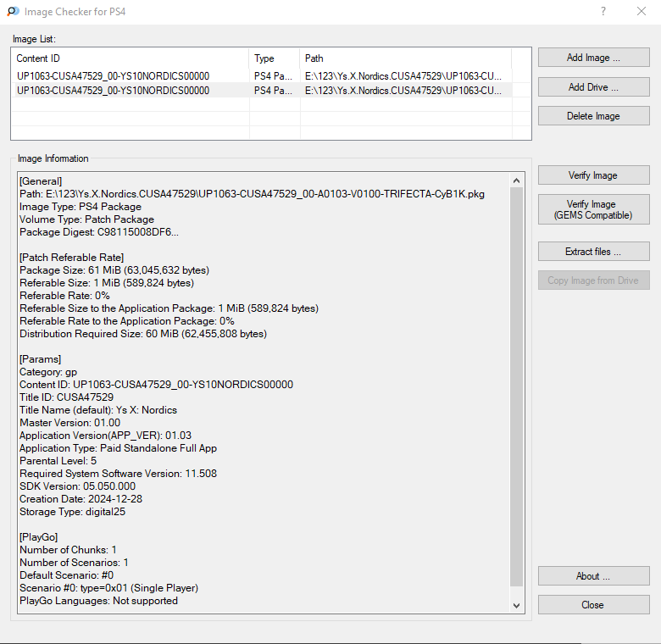Click the "Referable Rate: 0%" line
This screenshot has height=644, width=661.
[64, 295]
